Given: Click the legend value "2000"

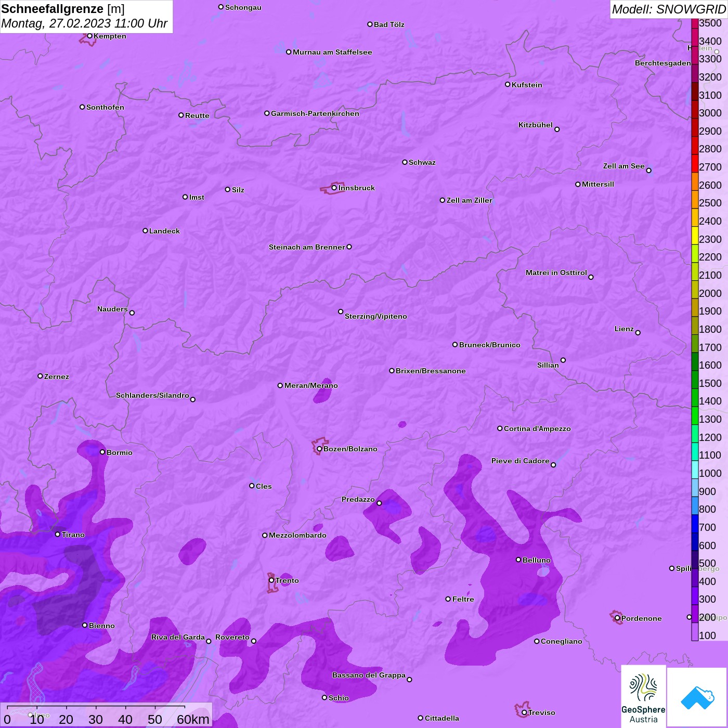Looking at the screenshot, I should click(710, 293).
